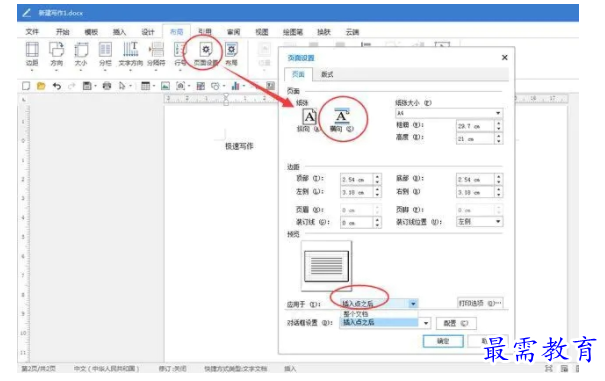Expand the 装订线位置 gutter position dropdown
The width and height of the screenshot is (605, 381).
pos(498,222)
